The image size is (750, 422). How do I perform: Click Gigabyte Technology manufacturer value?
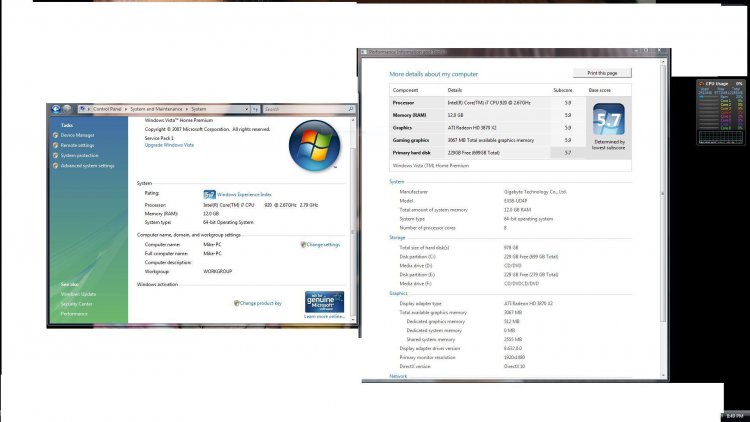click(535, 192)
